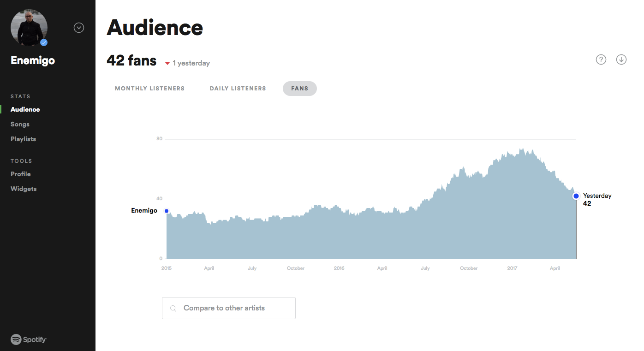Click the Enemigo chart start marker
Image resolution: width=644 pixels, height=351 pixels.
167,211
